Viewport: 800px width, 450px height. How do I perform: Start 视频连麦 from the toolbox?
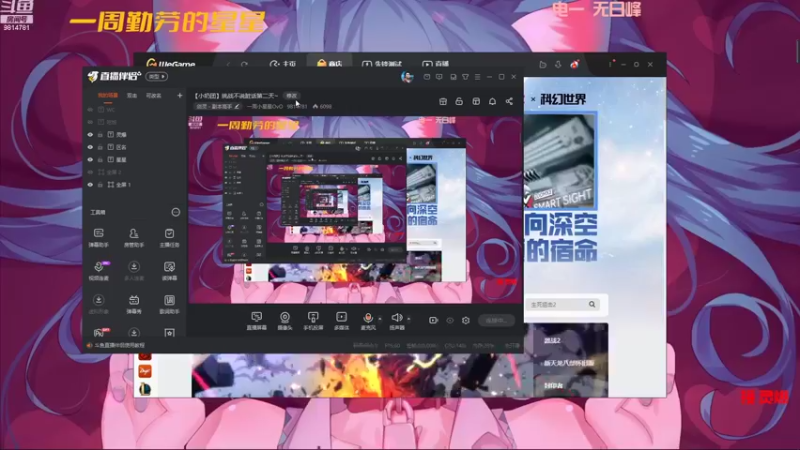(98, 271)
